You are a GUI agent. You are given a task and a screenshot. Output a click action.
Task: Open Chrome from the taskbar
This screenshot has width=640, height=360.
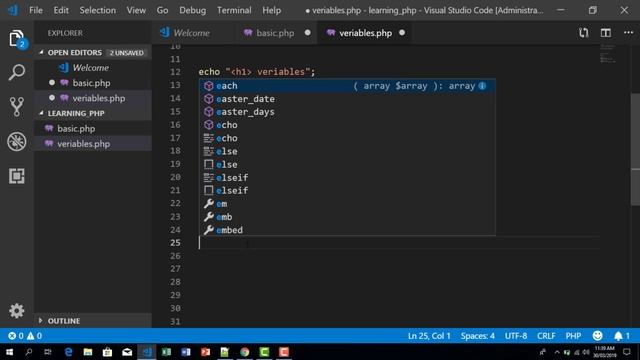pyautogui.click(x=244, y=352)
